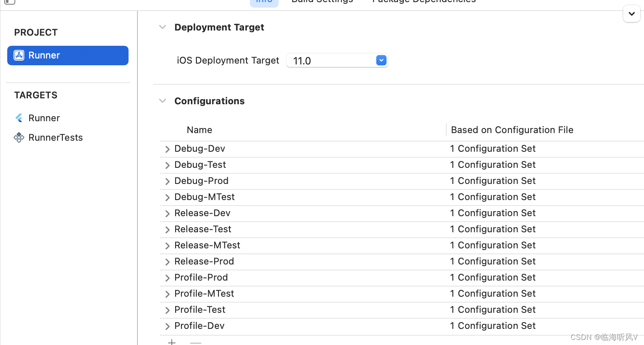The image size is (644, 345).
Task: Select the Profile-Dev row name
Action: coord(199,326)
